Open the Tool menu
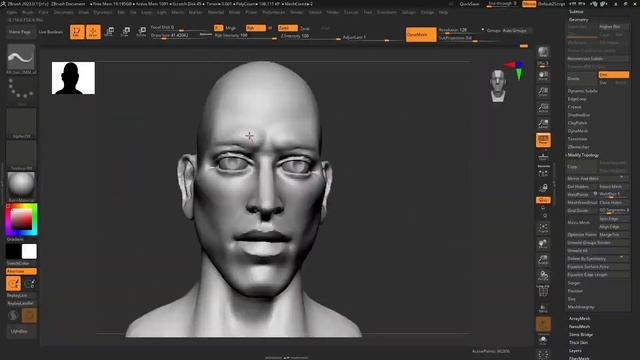The height and width of the screenshot is (360, 640). (x=368, y=12)
